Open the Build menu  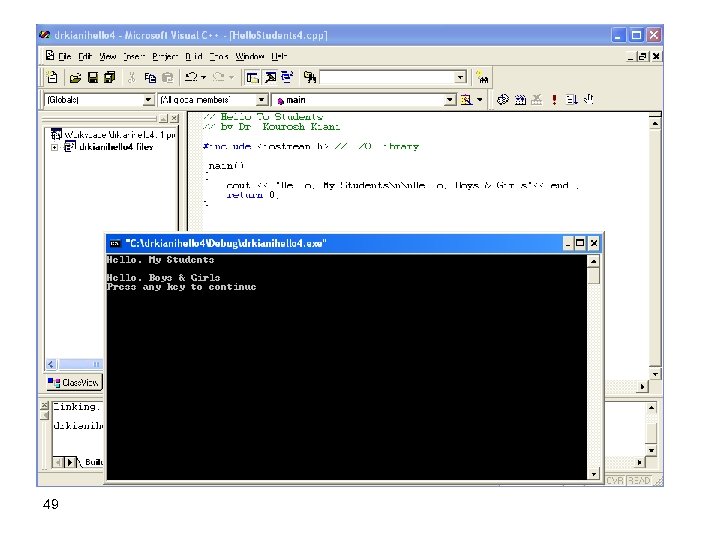pos(194,56)
